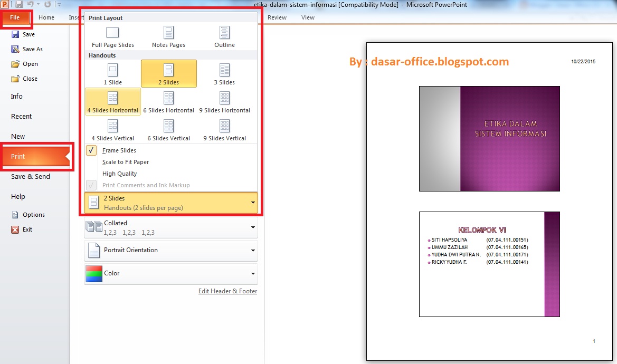Click the Save item in File menu
The height and width of the screenshot is (364, 617).
point(23,34)
